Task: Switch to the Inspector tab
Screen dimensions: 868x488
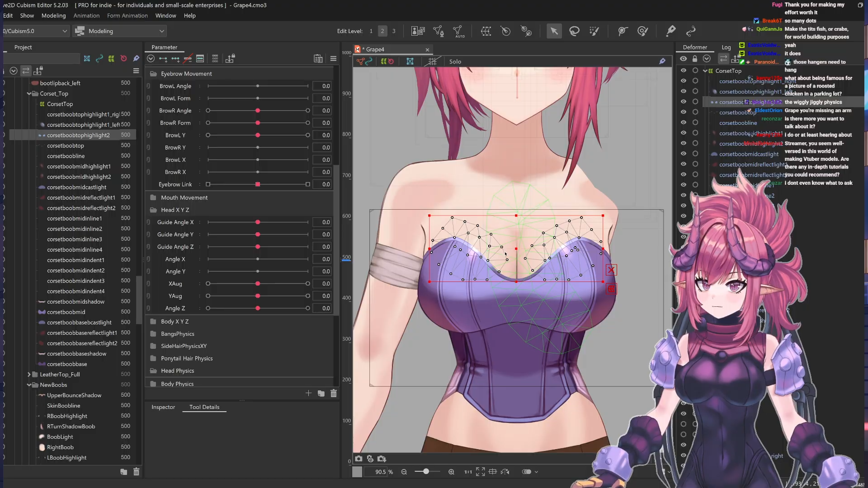Action: point(163,407)
